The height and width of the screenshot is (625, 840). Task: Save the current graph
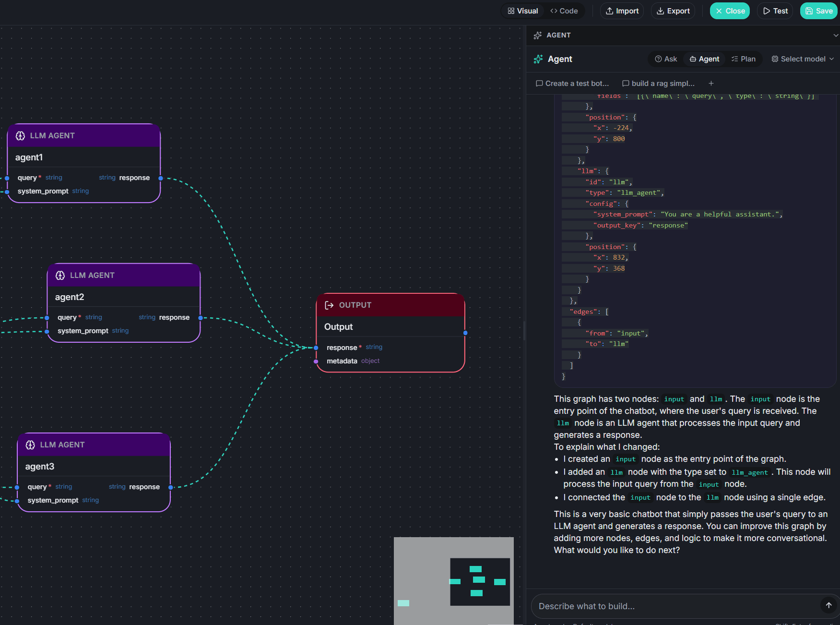click(818, 11)
